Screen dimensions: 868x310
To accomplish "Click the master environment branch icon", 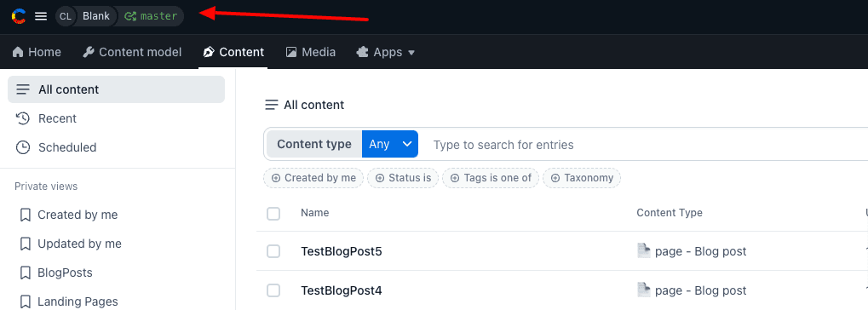I will pyautogui.click(x=130, y=16).
